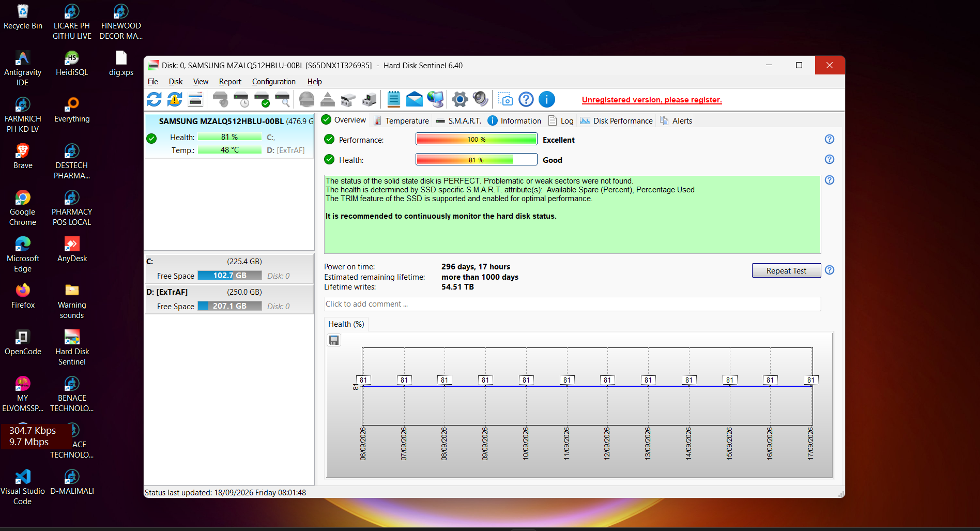Screen dimensions: 980x531
Task: Click the disk with open drawer icon
Action: (x=348, y=99)
